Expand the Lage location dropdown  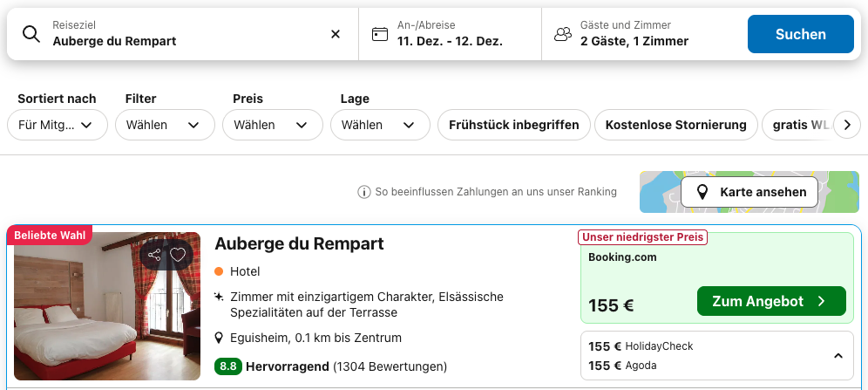pos(380,125)
